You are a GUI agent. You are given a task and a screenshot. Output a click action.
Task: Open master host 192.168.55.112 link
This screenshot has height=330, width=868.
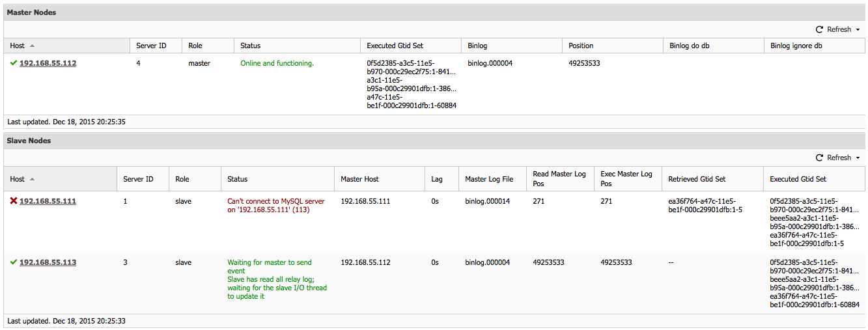pos(48,63)
